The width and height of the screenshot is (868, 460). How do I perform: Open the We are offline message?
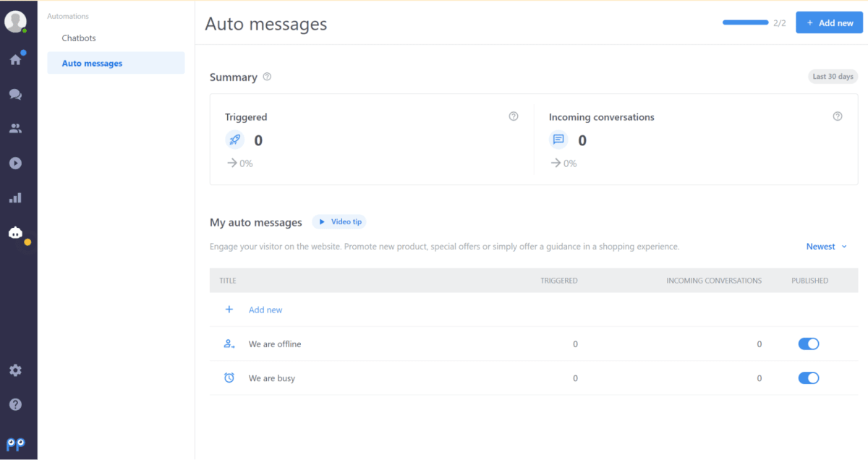[275, 344]
